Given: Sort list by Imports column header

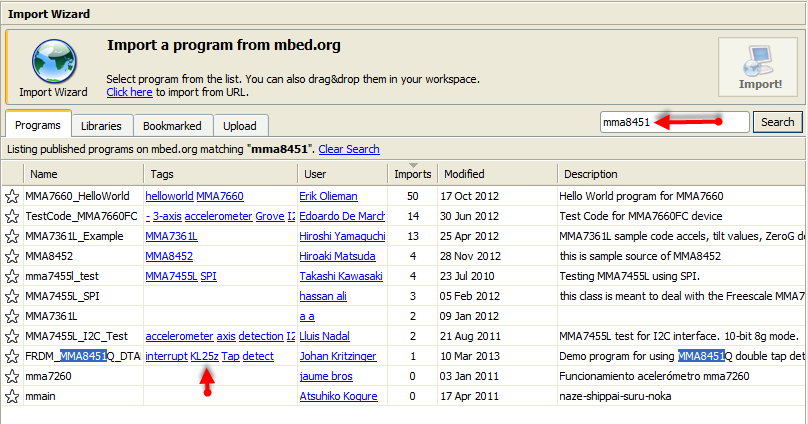Looking at the screenshot, I should (412, 174).
